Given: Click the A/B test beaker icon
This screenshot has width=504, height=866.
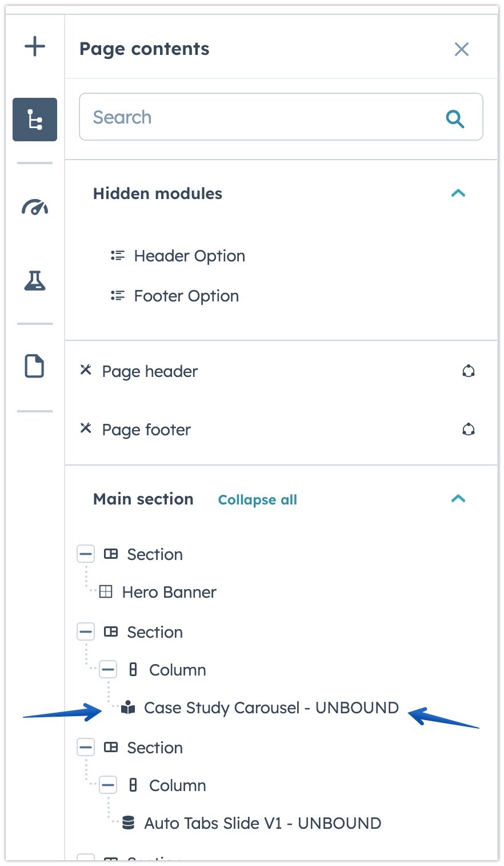Looking at the screenshot, I should click(34, 281).
